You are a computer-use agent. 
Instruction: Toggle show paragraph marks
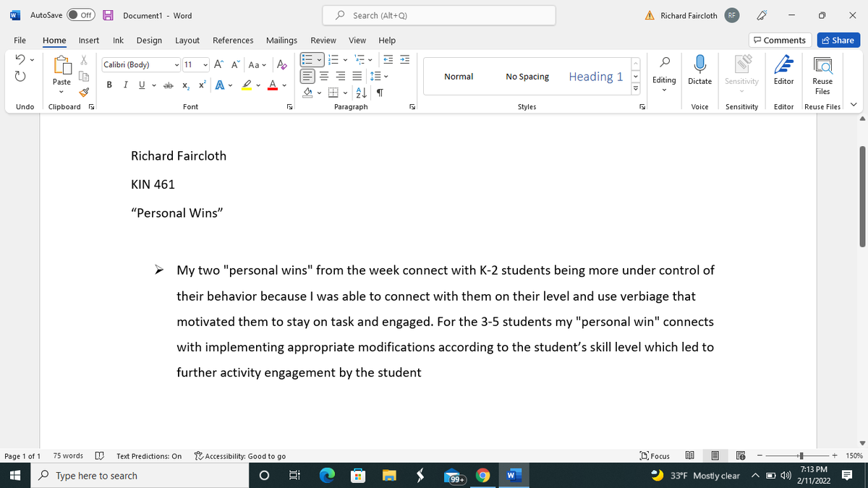coord(380,92)
